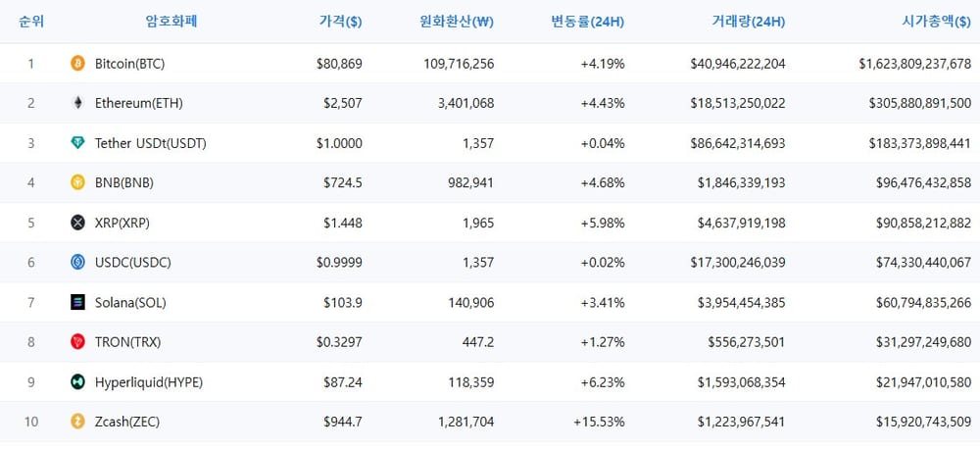Click the Bitcoin coin icon

click(77, 63)
